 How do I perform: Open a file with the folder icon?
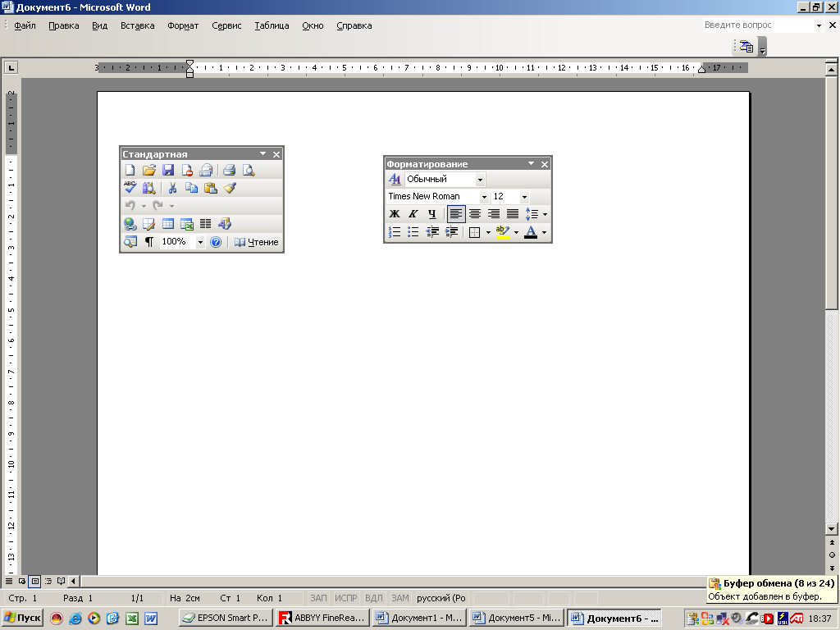coord(149,171)
